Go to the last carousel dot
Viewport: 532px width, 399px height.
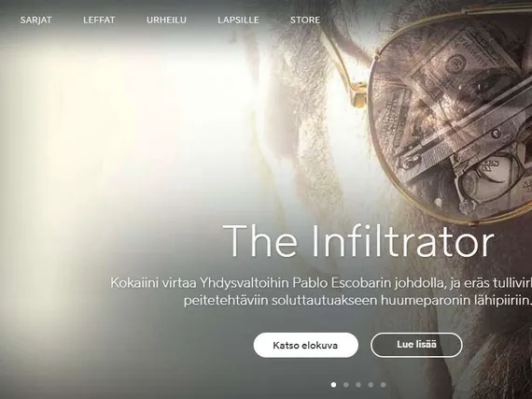[x=383, y=385]
